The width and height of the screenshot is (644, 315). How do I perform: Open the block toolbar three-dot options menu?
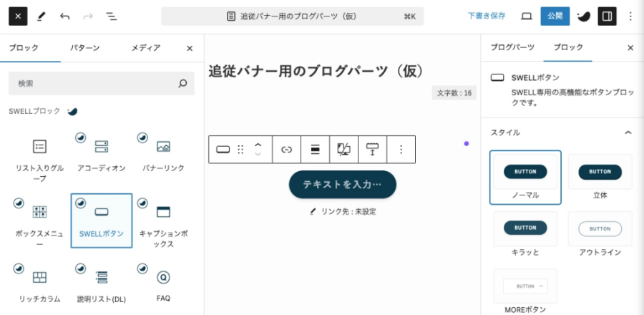coord(401,150)
